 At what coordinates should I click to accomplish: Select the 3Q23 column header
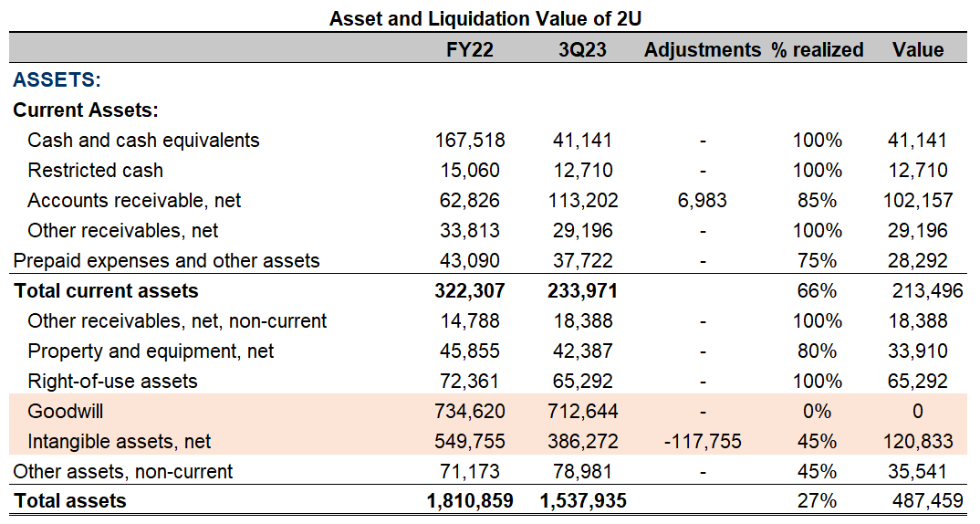[x=582, y=49]
